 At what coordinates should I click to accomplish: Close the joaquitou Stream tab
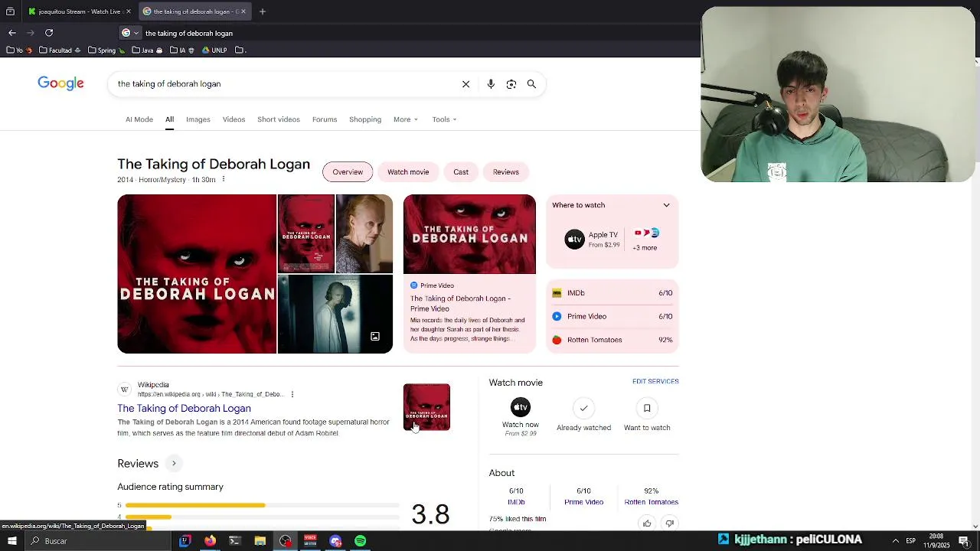129,11
